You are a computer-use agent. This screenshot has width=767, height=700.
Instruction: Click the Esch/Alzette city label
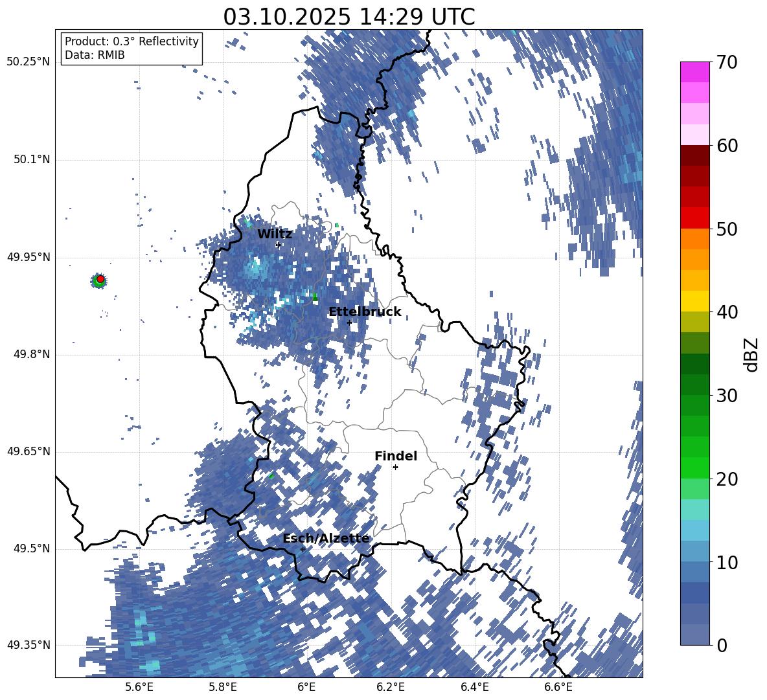click(326, 538)
